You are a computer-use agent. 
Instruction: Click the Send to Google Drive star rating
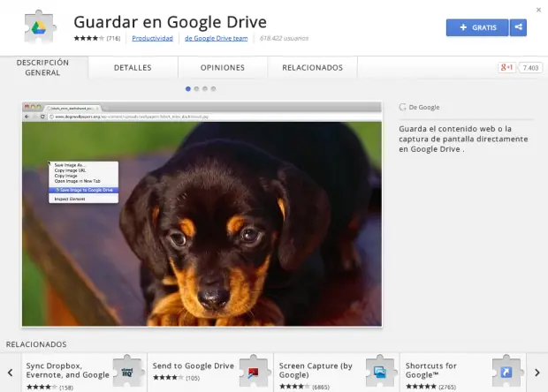168,378
